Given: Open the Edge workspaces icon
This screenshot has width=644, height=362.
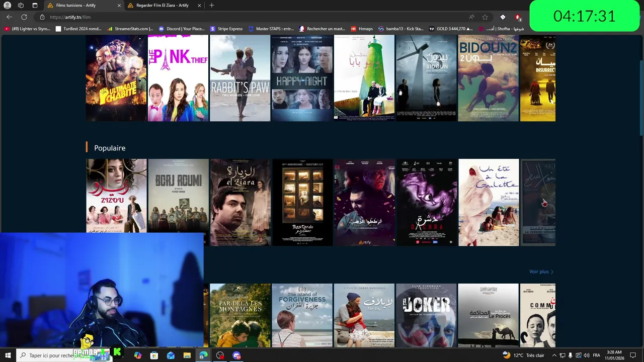Looking at the screenshot, I should [21, 6].
